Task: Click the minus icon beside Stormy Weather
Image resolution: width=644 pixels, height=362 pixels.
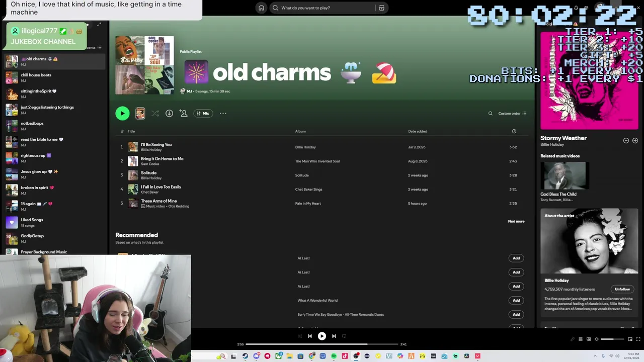Action: [x=626, y=140]
